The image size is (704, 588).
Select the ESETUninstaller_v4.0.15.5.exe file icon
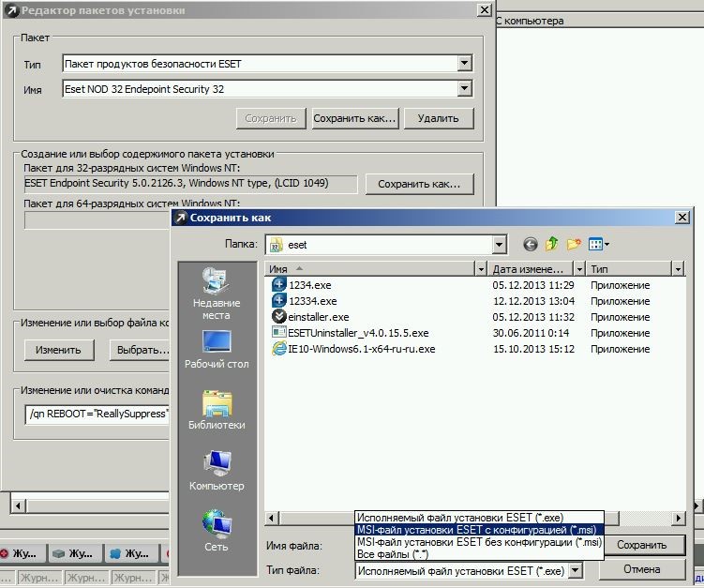pos(278,332)
